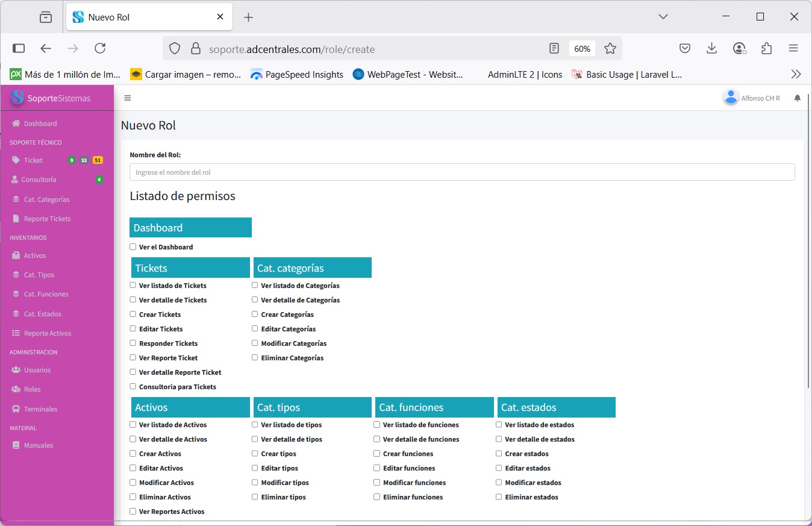Viewport: 812px width, 526px height.
Task: Click the notification bell icon
Action: [x=798, y=98]
